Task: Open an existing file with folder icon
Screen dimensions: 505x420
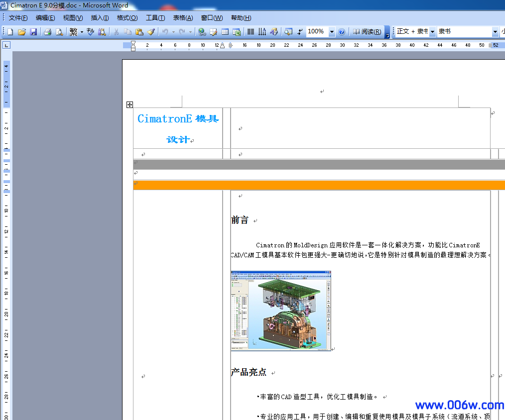Action: (x=22, y=32)
